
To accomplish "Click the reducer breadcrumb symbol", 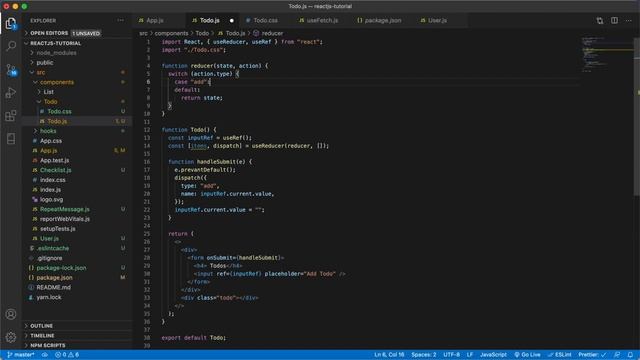I will pos(272,33).
